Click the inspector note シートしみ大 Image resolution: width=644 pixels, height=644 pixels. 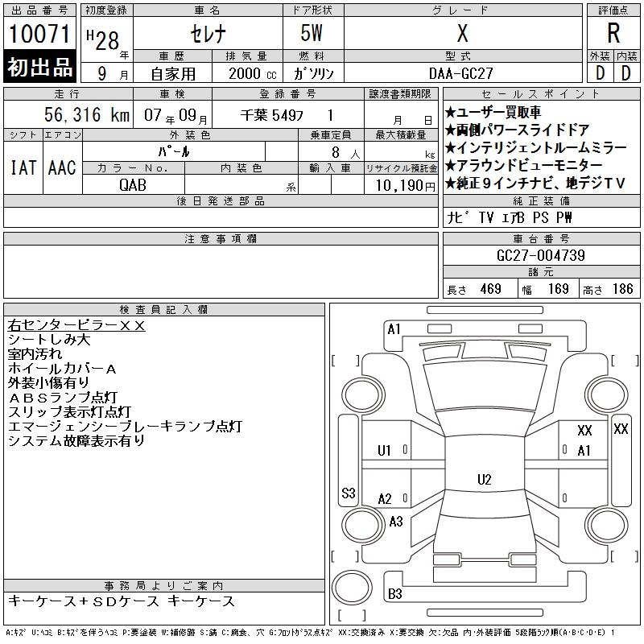tap(49, 340)
